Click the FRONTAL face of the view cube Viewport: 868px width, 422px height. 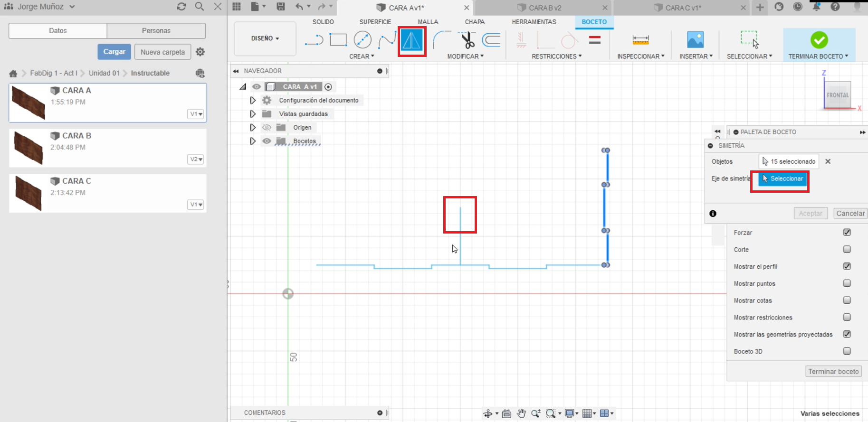838,95
